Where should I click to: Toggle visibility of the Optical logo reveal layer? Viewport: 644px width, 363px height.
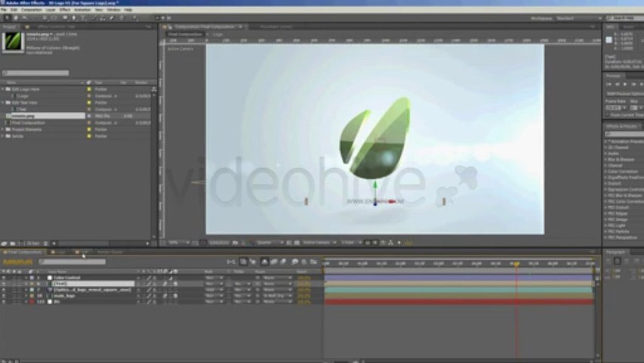4,290
